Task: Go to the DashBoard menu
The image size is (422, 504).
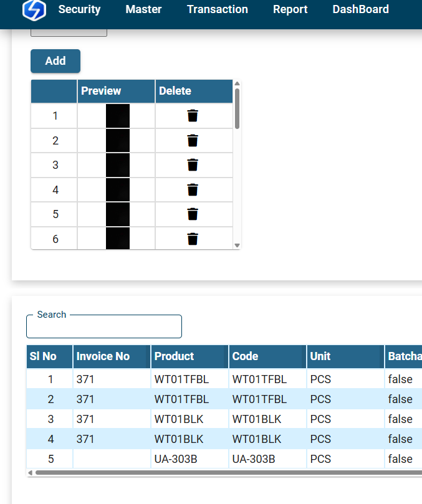Action: point(360,9)
